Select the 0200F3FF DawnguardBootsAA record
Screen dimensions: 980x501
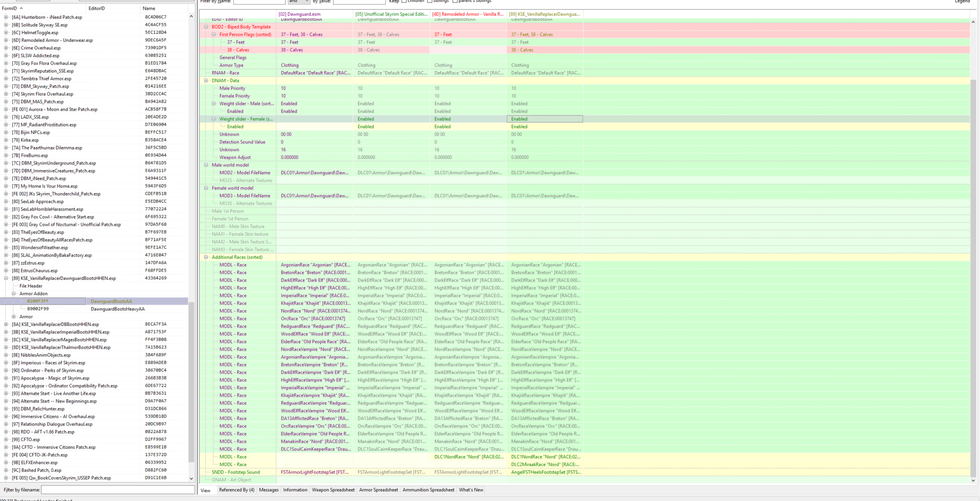(x=94, y=301)
